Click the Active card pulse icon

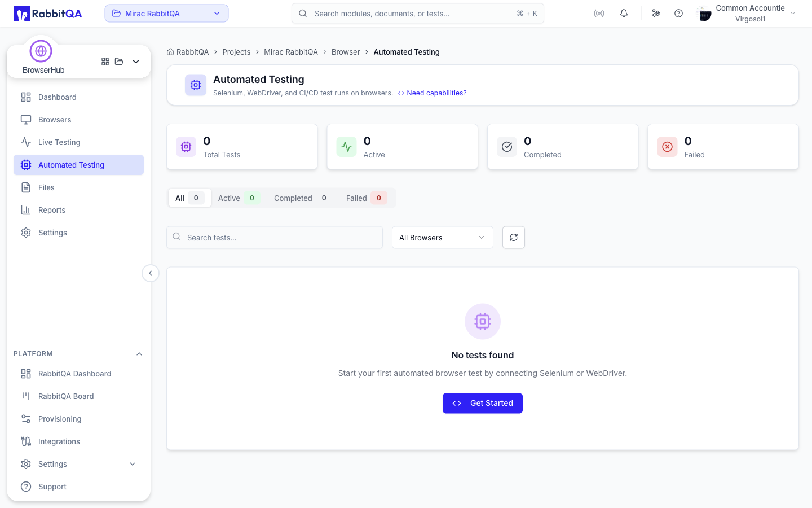[346, 147]
